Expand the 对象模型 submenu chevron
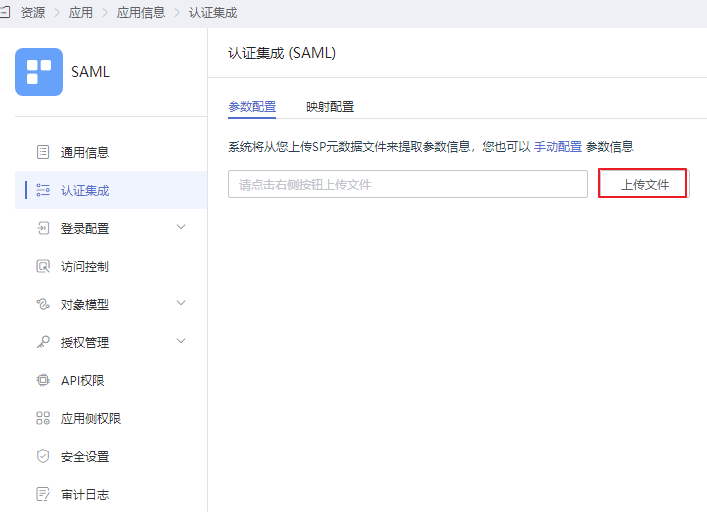The width and height of the screenshot is (707, 512). coord(181,303)
